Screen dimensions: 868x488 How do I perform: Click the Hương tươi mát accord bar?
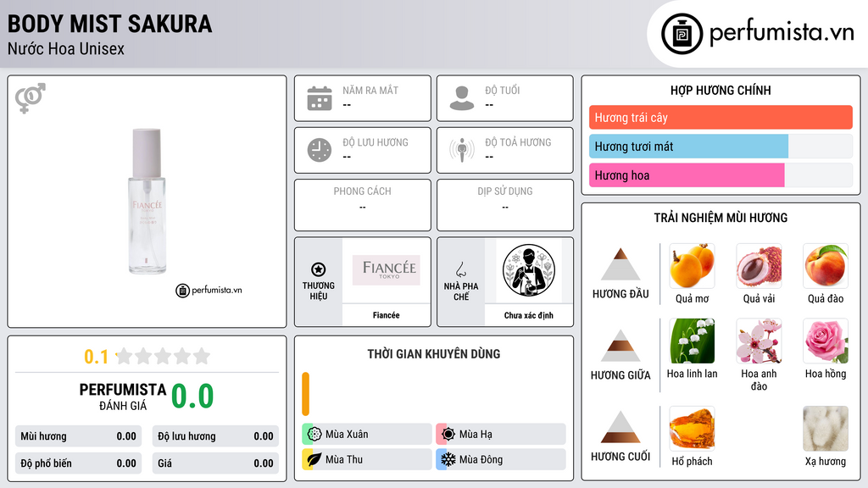pos(721,146)
